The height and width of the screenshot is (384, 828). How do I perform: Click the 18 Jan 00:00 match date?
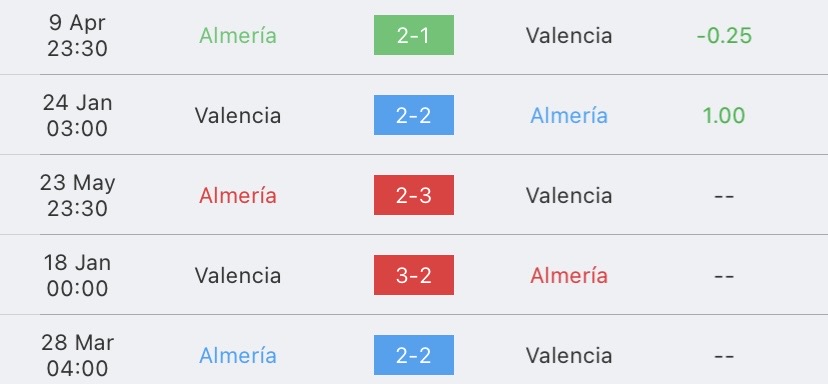point(77,275)
